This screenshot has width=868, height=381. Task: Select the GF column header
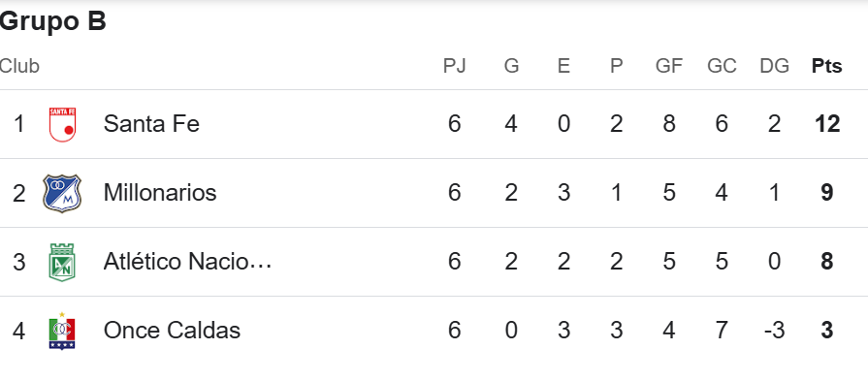(669, 66)
